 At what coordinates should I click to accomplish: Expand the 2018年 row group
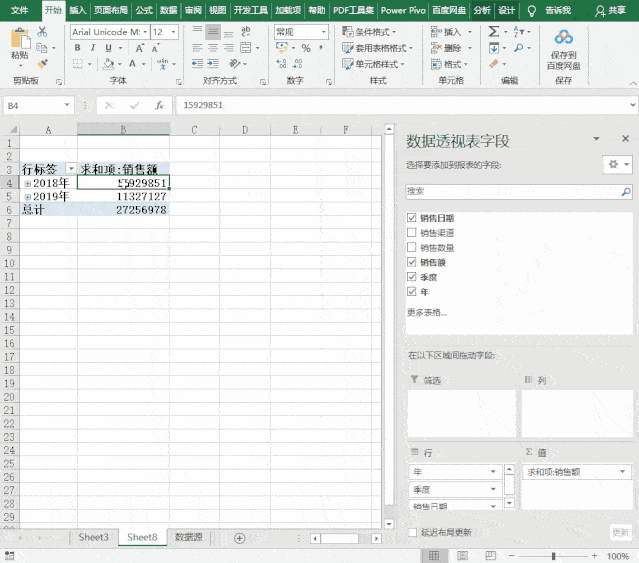27,183
